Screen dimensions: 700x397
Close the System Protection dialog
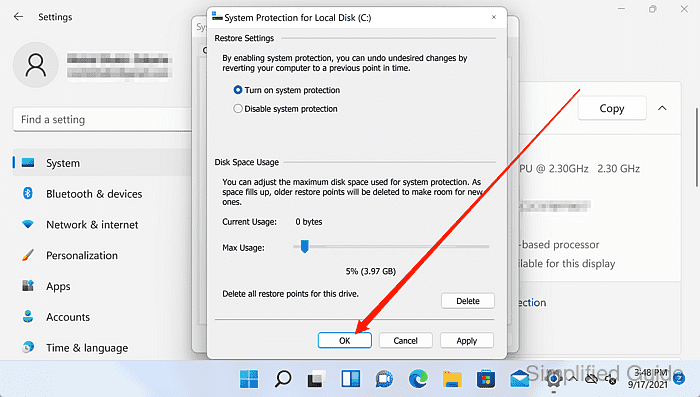pos(494,17)
